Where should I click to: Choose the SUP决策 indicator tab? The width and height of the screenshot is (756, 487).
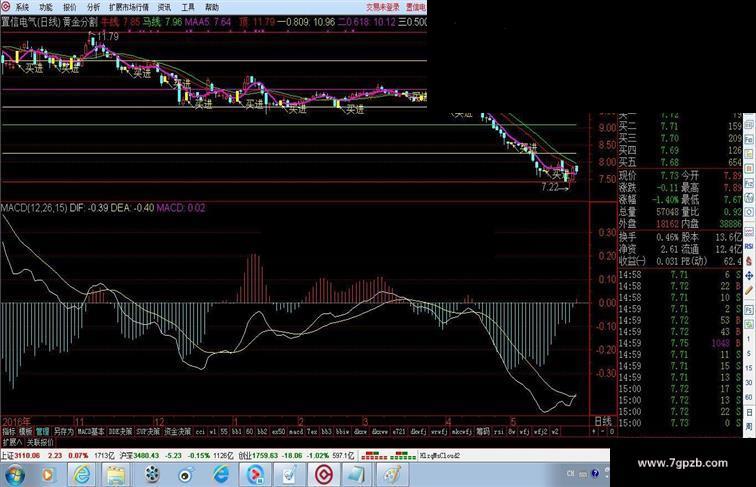point(148,432)
